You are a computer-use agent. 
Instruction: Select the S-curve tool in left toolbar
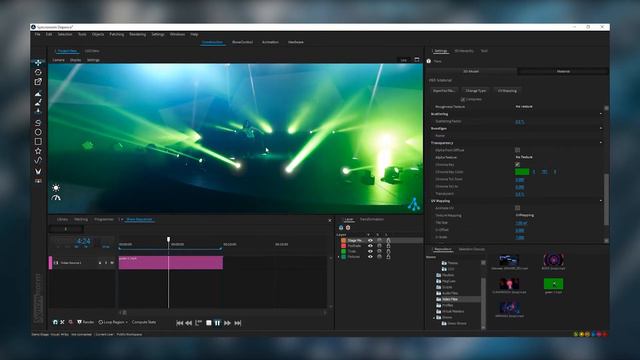tap(38, 123)
